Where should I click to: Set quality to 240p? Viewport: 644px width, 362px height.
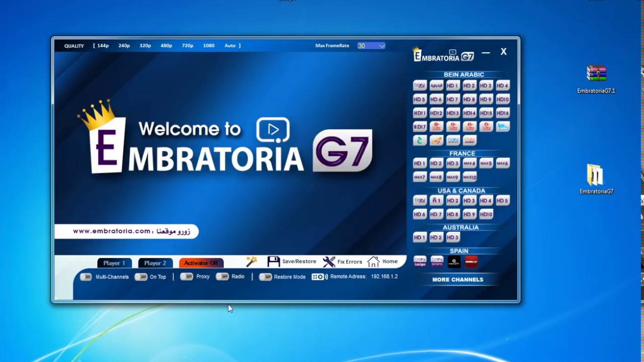tap(124, 46)
